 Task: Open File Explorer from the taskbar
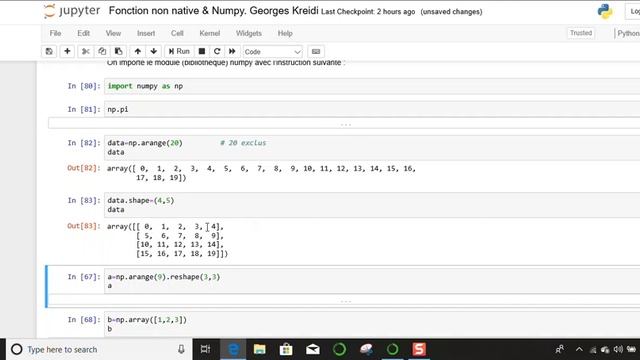pyautogui.click(x=260, y=349)
